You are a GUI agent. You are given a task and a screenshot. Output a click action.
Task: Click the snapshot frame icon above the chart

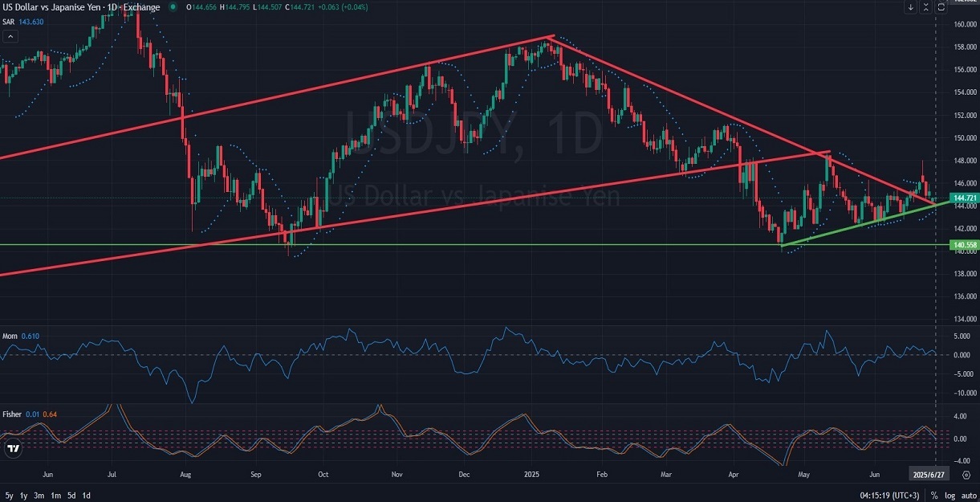[x=941, y=7]
